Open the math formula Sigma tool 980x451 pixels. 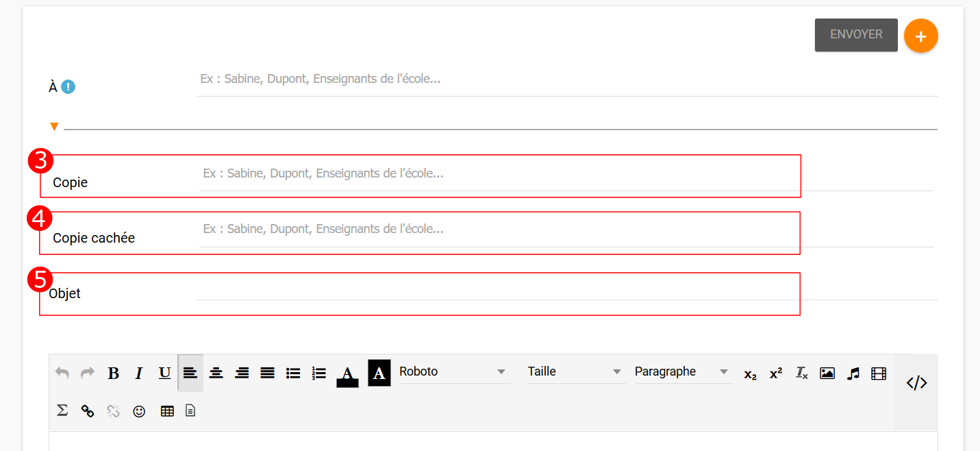click(62, 411)
